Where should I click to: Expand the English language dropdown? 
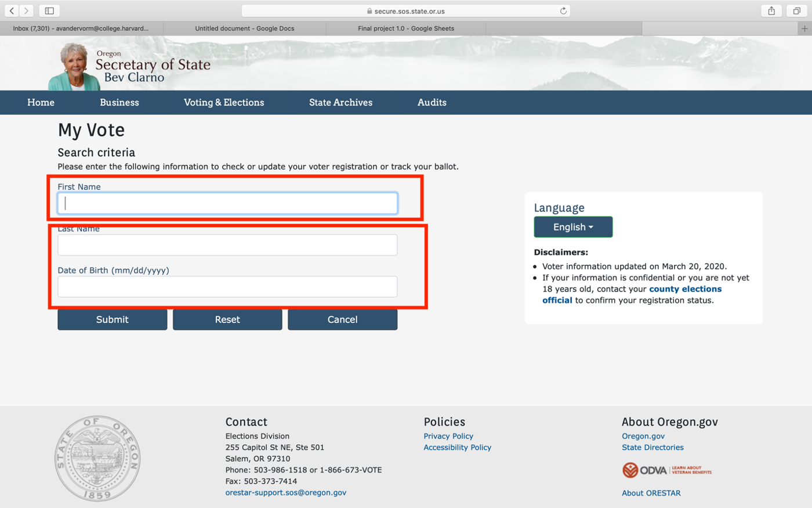[x=572, y=227]
